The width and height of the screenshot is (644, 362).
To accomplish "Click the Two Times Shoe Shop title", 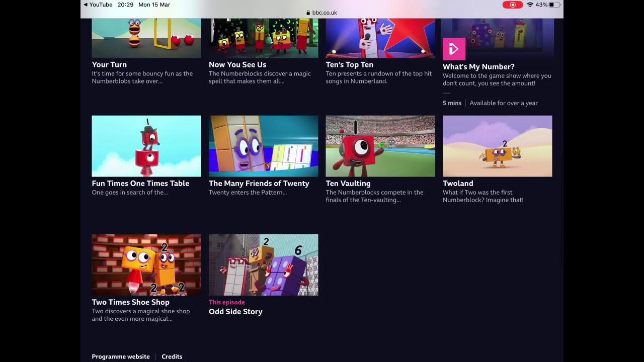I will [x=130, y=302].
